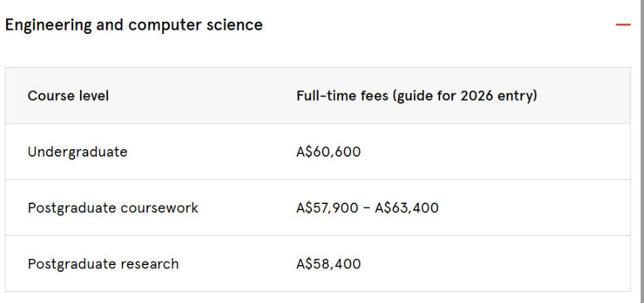This screenshot has width=644, height=303.
Task: Click the A$58,400 research fee
Action: point(328,264)
